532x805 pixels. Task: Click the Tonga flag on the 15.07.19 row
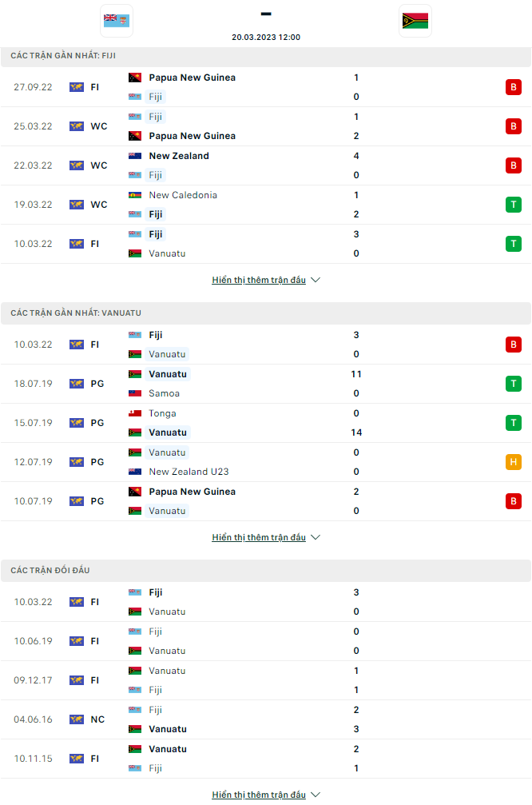point(133,413)
